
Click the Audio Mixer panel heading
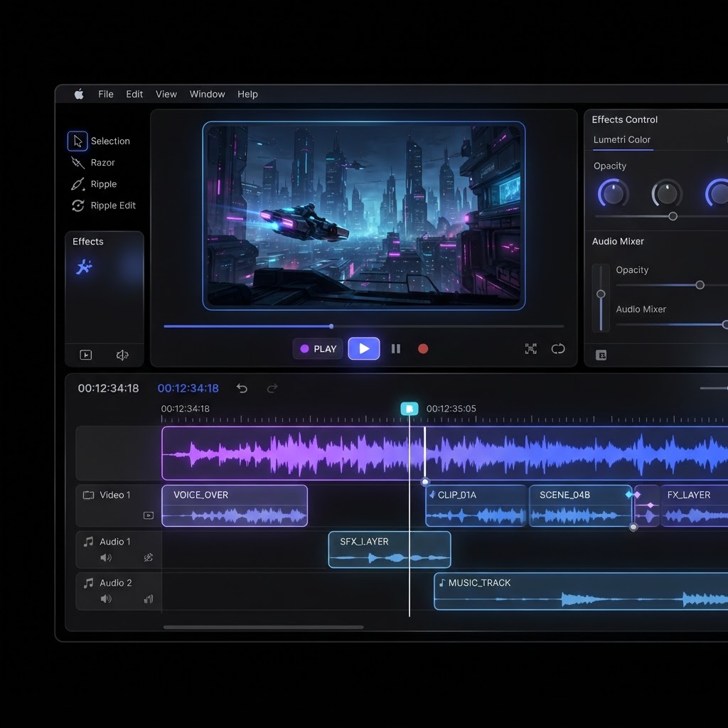coord(618,242)
